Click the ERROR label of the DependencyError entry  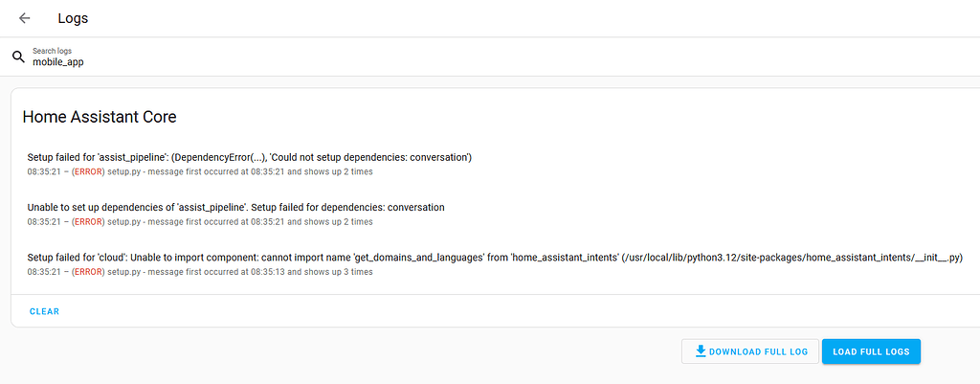click(88, 172)
